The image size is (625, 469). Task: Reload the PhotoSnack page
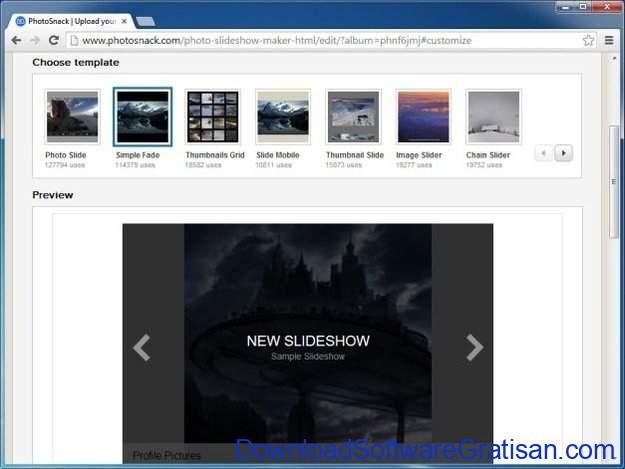click(53, 40)
